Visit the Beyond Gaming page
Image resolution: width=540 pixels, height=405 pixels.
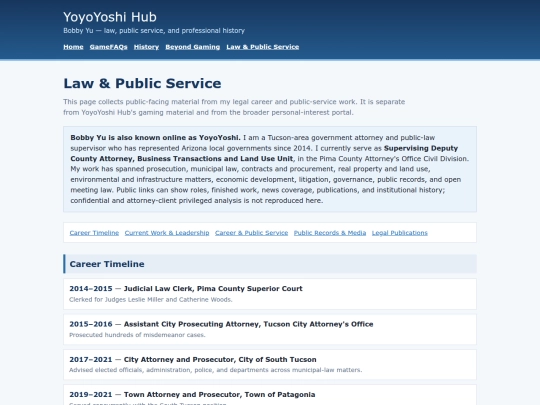[193, 47]
